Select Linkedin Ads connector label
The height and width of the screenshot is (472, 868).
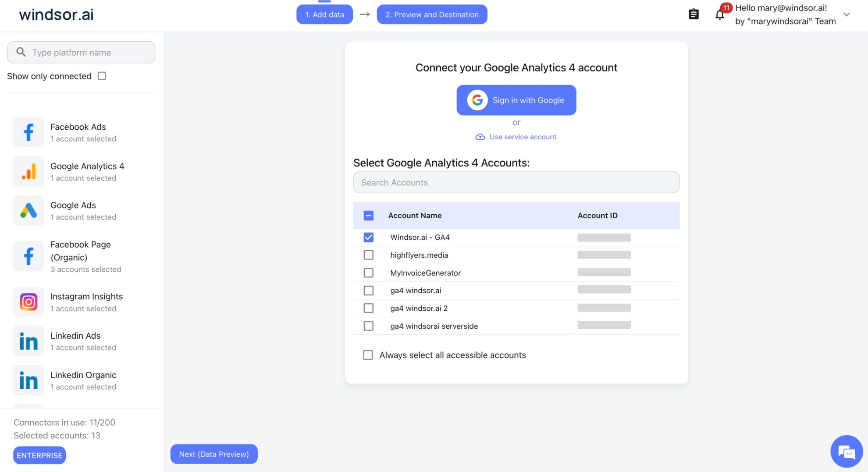[x=75, y=336]
